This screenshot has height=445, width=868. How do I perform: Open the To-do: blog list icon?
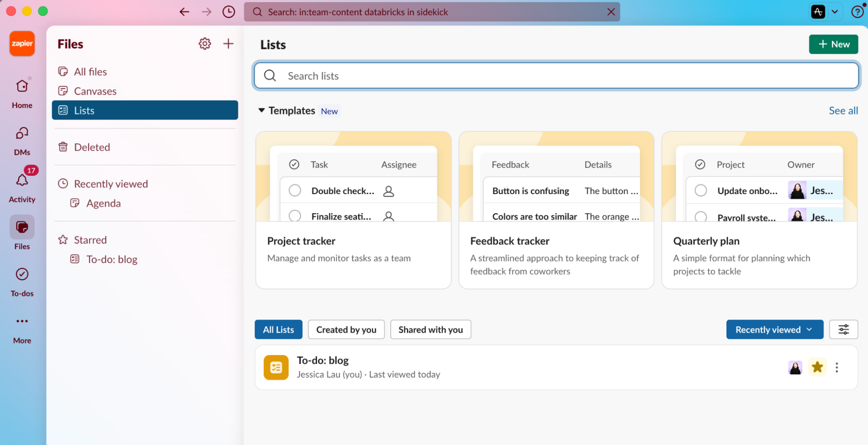276,367
